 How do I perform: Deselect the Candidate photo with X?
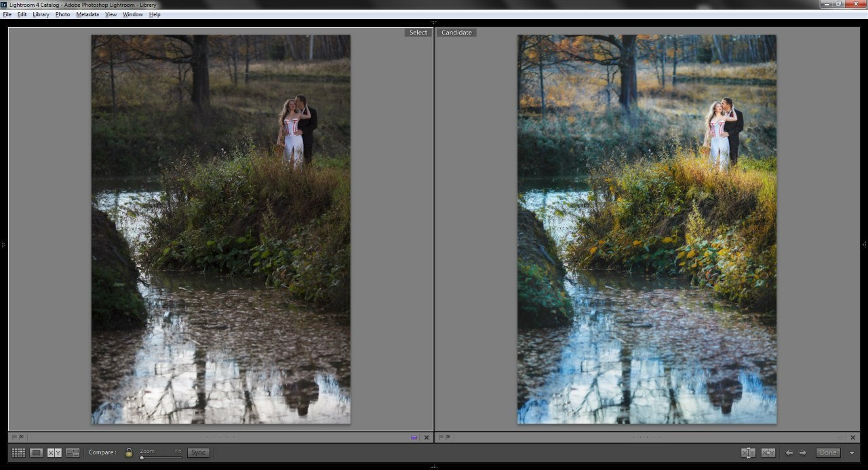[853, 437]
